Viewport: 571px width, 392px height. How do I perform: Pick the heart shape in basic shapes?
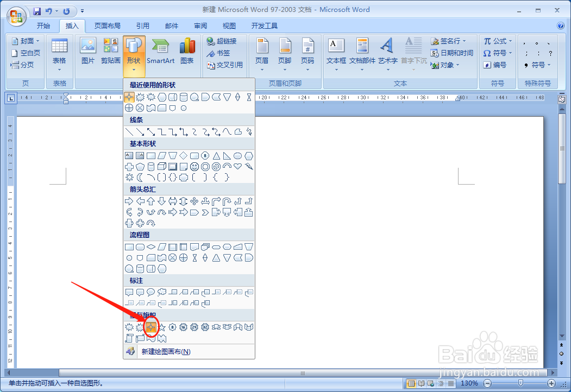click(x=238, y=166)
